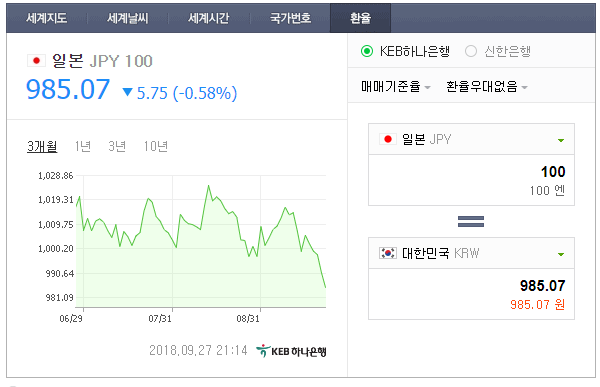Open the 매매기준율 dropdown
This screenshot has height=387, width=600.
(x=396, y=87)
